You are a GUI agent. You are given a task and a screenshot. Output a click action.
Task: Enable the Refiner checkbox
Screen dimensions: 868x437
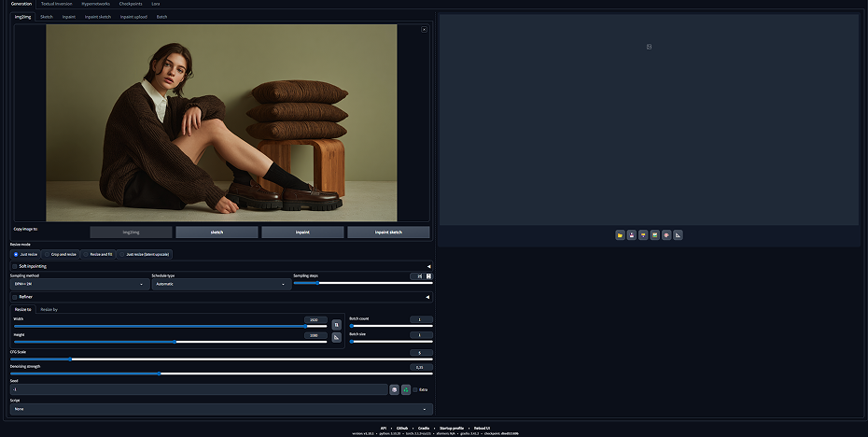click(x=15, y=297)
